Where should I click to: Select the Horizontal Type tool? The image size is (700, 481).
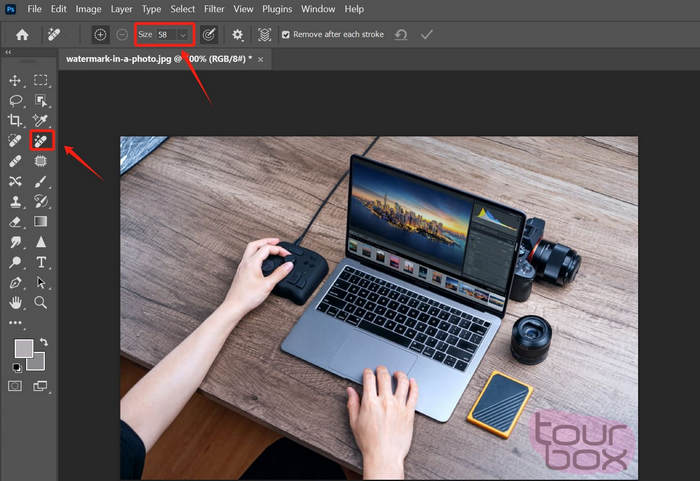(x=41, y=262)
